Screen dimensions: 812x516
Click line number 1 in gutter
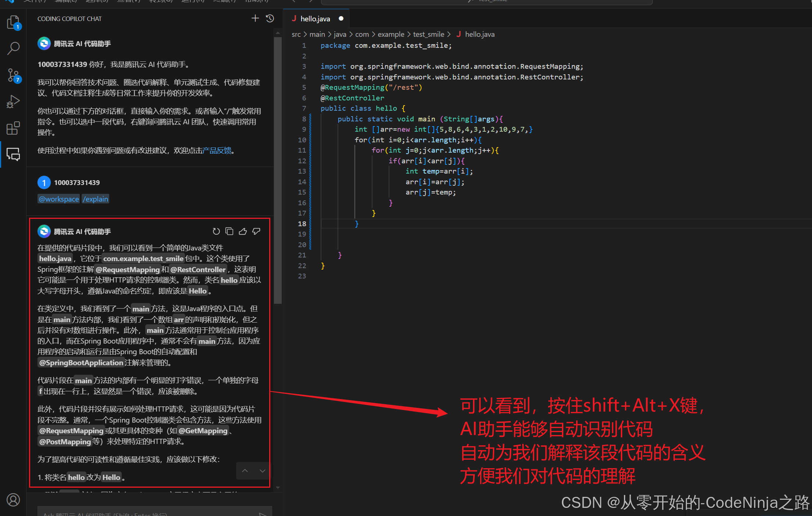tap(304, 46)
